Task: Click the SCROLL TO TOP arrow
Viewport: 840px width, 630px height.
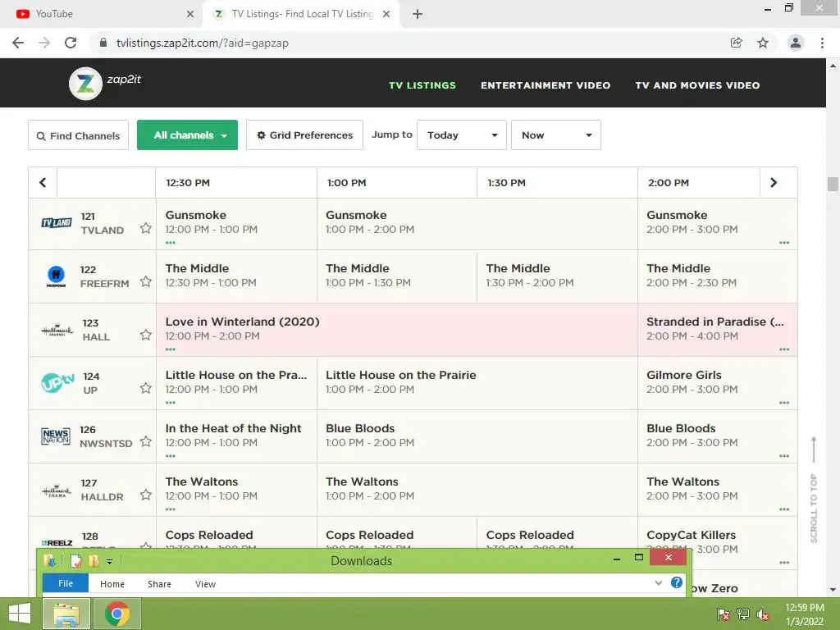Action: (x=814, y=450)
